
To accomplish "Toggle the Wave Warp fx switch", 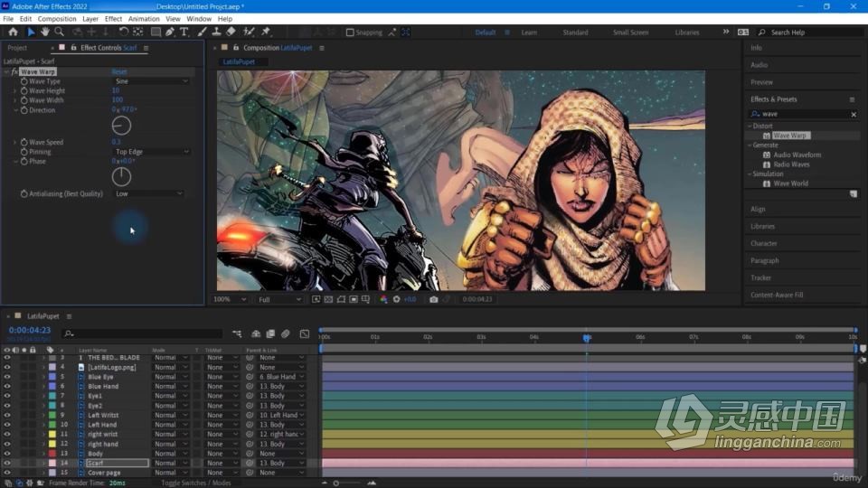I will (14, 72).
